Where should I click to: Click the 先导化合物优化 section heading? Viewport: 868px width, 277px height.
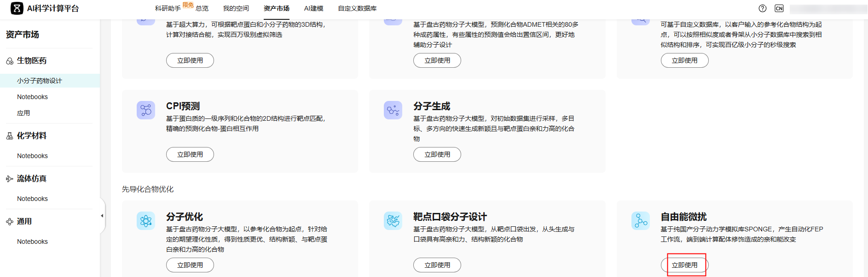coord(148,189)
